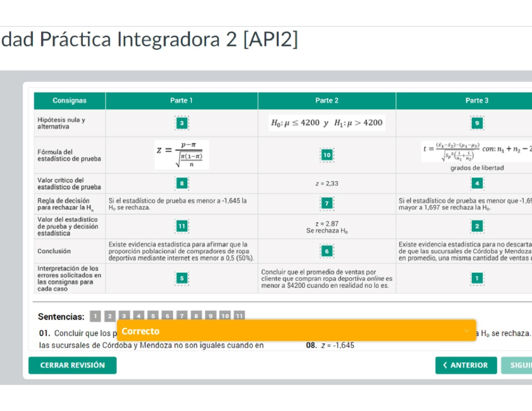Screen dimensions: 532x411
Task: Select placeholder 9 in Parte 3 hypothesis cell
Action: point(477,123)
